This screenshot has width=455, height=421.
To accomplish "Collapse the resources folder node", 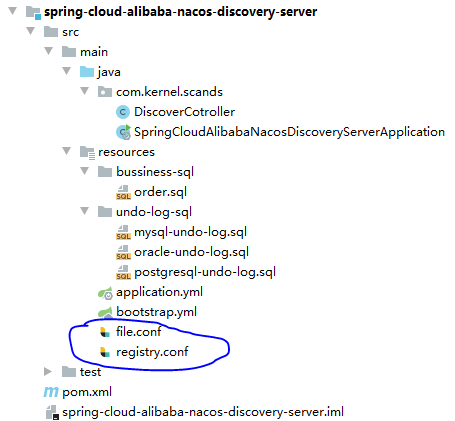I will (x=67, y=151).
